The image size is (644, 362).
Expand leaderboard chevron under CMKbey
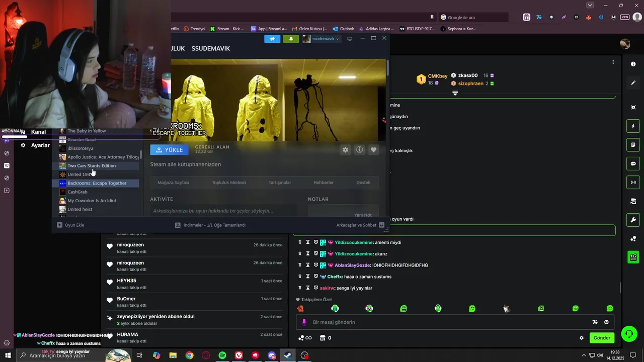pyautogui.click(x=455, y=93)
